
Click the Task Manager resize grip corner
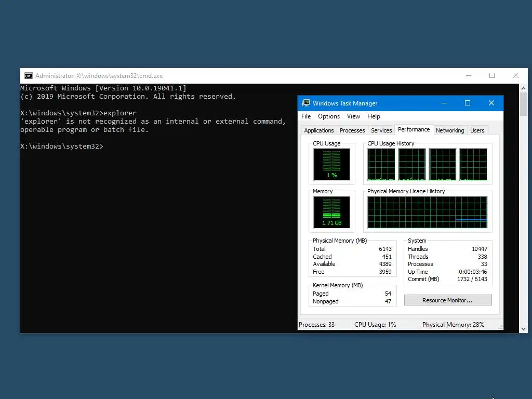coord(500,327)
